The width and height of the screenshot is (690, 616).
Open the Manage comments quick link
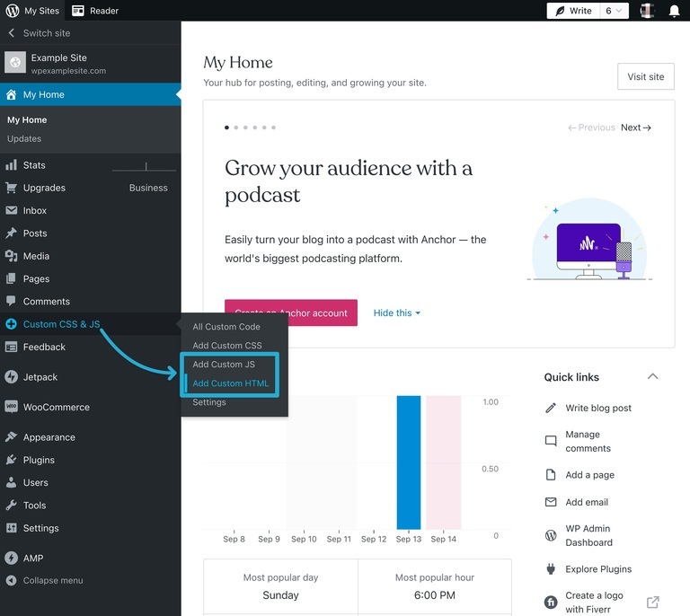588,441
